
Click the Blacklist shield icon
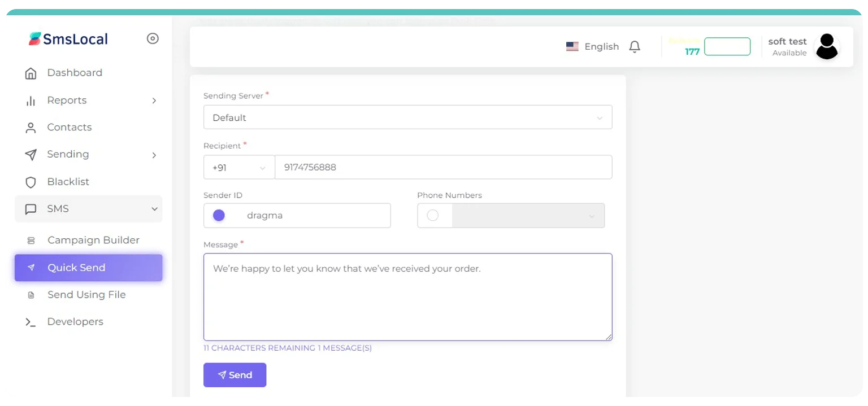pyautogui.click(x=31, y=182)
